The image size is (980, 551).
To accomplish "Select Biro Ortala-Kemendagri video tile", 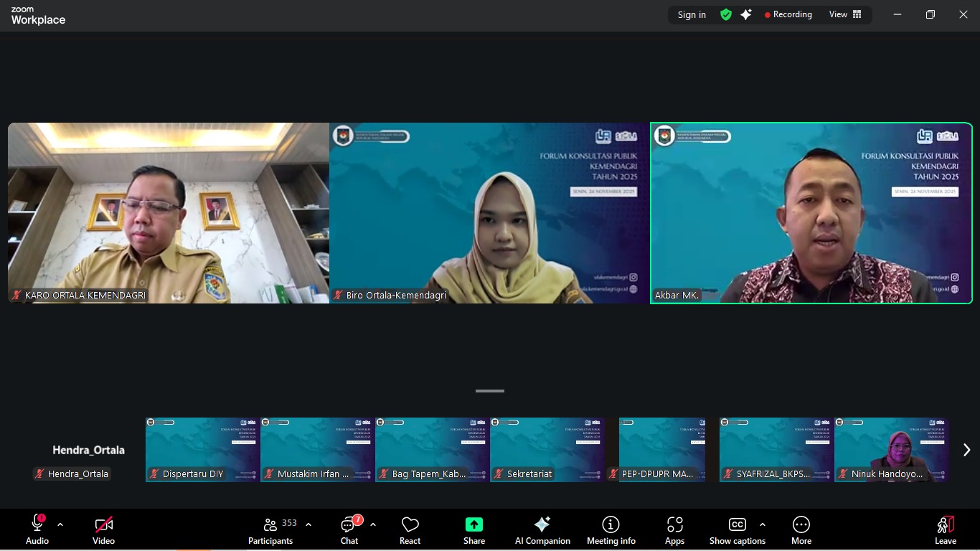I will tap(490, 213).
